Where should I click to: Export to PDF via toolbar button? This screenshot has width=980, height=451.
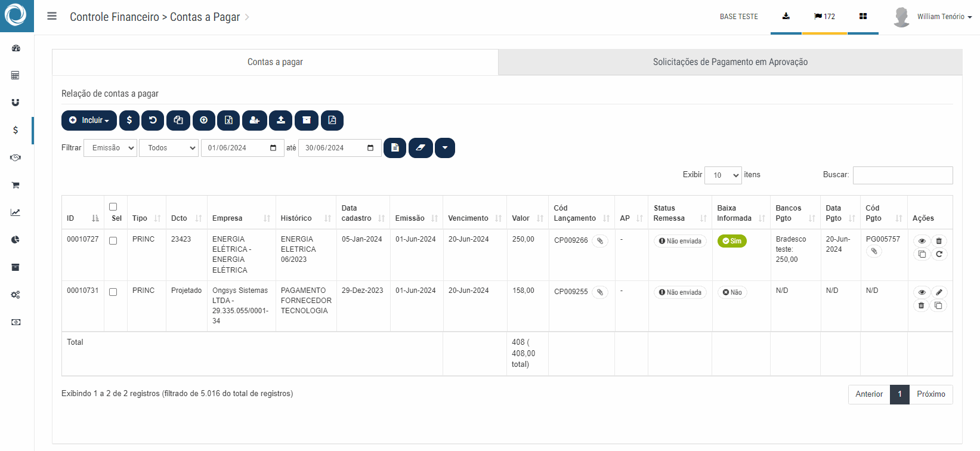[x=332, y=121]
